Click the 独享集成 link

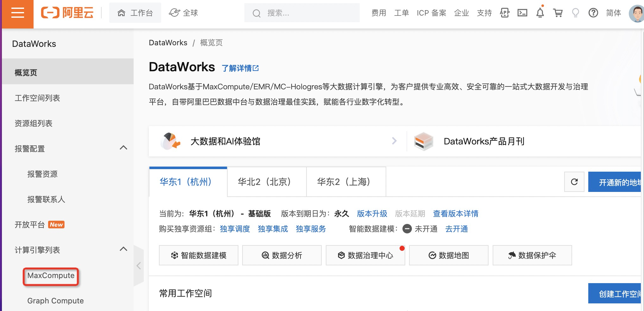(x=273, y=229)
